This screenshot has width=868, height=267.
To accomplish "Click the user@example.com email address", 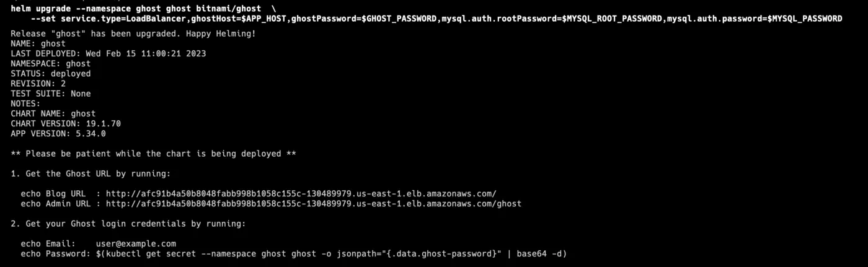I will (x=136, y=243).
